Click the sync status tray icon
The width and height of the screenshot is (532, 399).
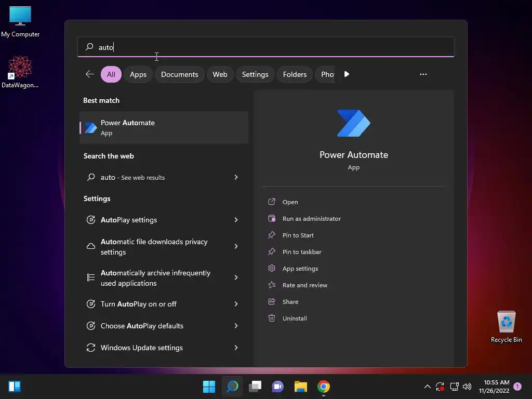pyautogui.click(x=440, y=387)
